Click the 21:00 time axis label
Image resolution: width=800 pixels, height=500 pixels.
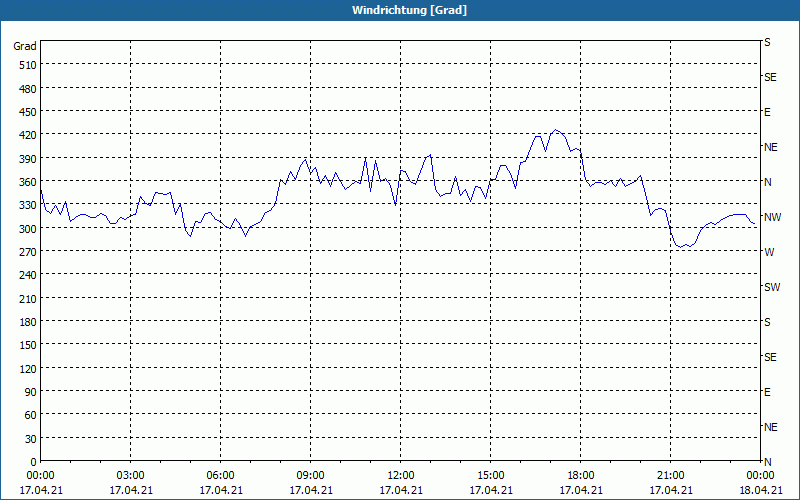click(670, 476)
